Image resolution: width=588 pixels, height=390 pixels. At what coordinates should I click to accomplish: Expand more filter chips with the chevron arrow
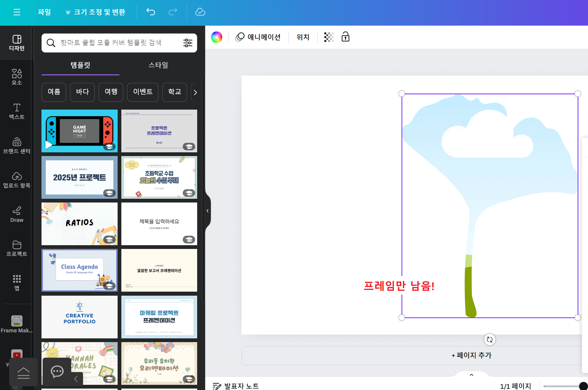(195, 92)
